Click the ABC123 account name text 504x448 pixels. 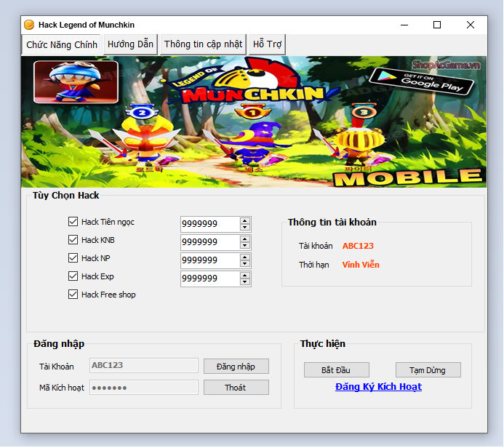click(x=358, y=246)
